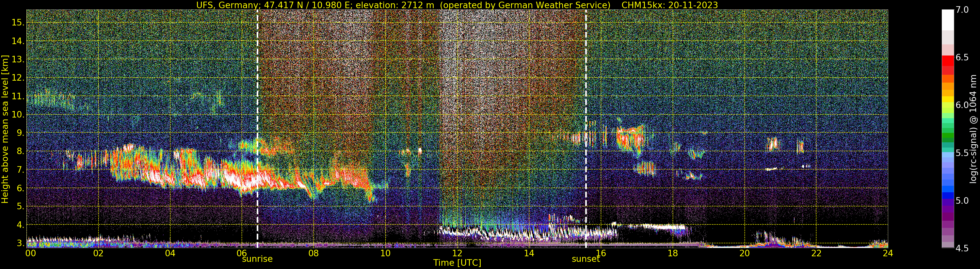Click the colorbar value "6.0"
The width and height of the screenshot is (980, 269).
point(962,105)
